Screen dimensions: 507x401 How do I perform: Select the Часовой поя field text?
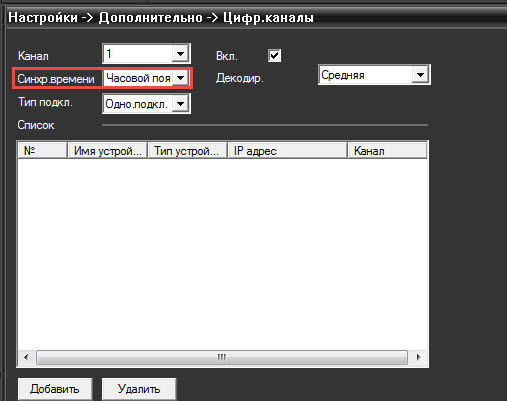click(x=138, y=78)
